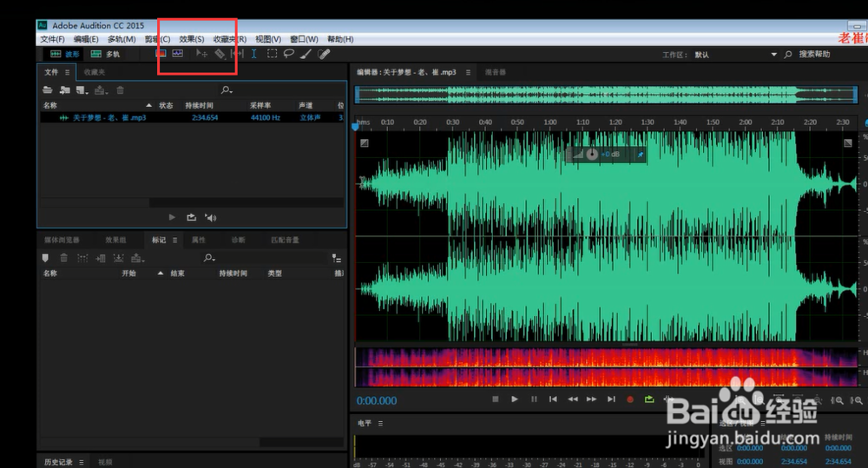Viewport: 868px width, 468px height.
Task: Toggle loop playback in Files panel
Action: [191, 217]
